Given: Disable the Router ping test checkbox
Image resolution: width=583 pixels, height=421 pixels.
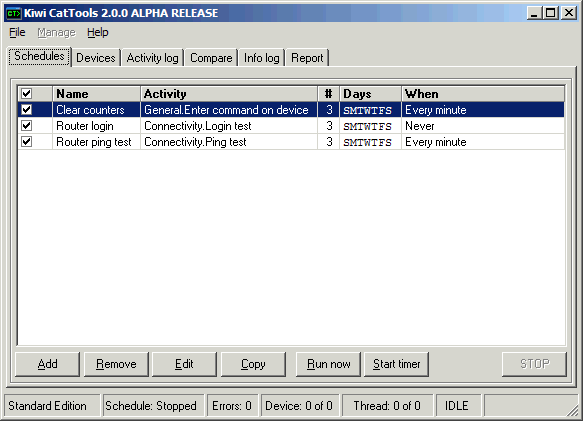Looking at the screenshot, I should tap(26, 142).
